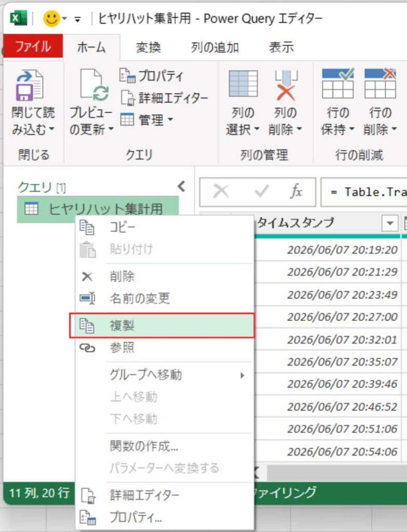Switch to the 表示 tab

(281, 47)
